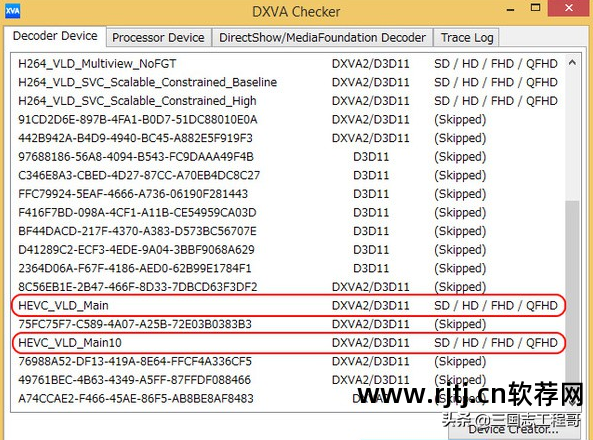Select the HEVC_VLD_Main list entry

[288, 306]
